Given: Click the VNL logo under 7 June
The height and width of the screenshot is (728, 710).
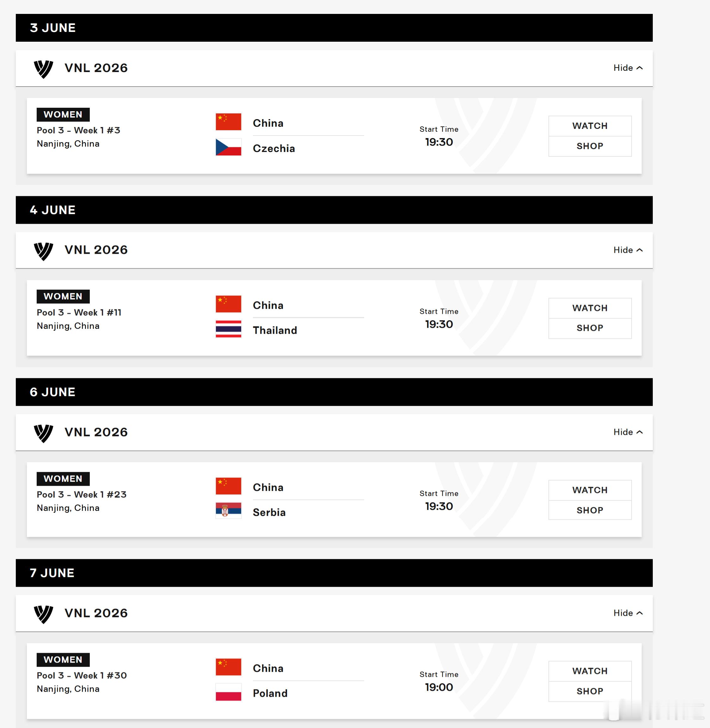Looking at the screenshot, I should [x=43, y=614].
